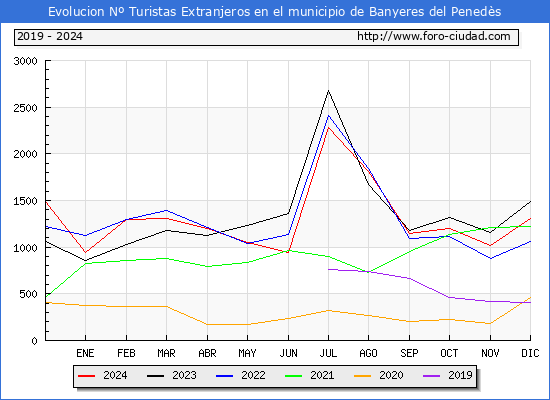The image size is (550, 400).
Task: Select the orange 2020 legend swatch
Action: [x=362, y=376]
